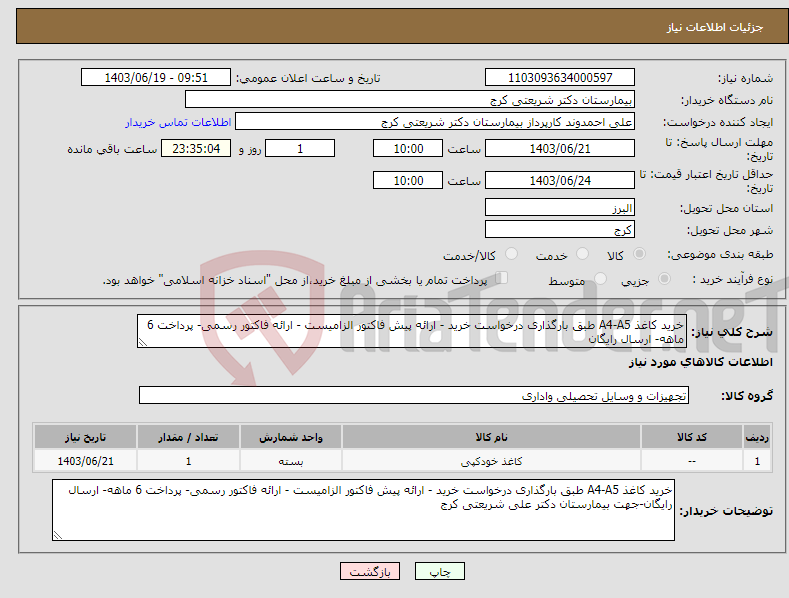The width and height of the screenshot is (789, 598).
Task: Select the خدمت radio button
Action: (582, 254)
